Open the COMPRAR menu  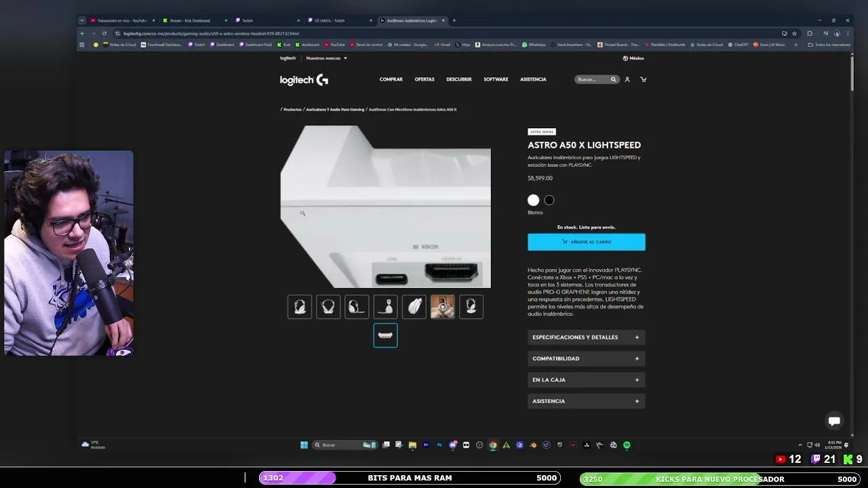coord(391,79)
